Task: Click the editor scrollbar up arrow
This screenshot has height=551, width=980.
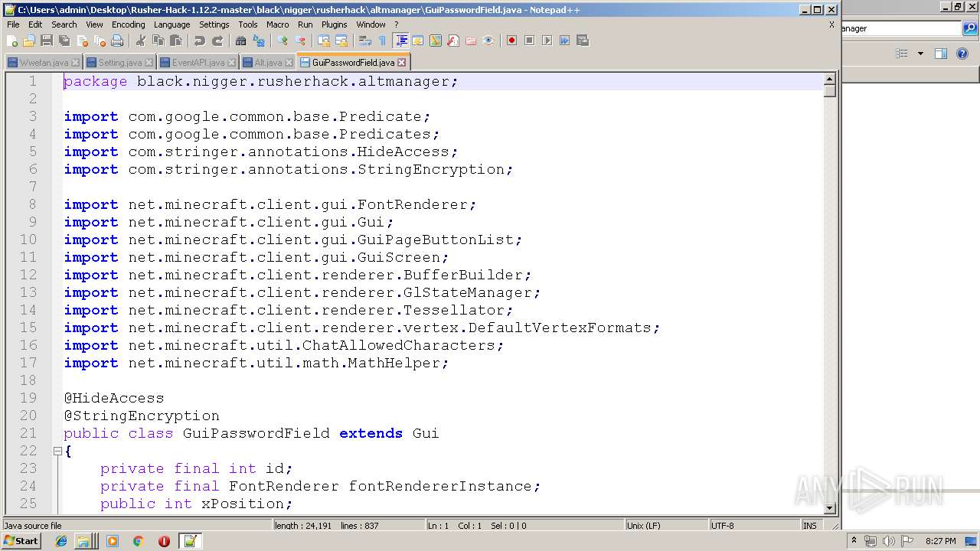Action: click(829, 79)
